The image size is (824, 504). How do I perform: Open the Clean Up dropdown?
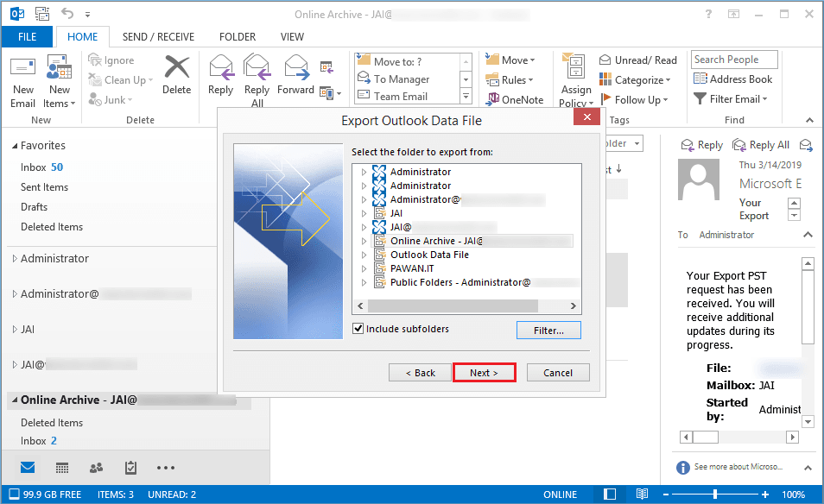point(121,79)
